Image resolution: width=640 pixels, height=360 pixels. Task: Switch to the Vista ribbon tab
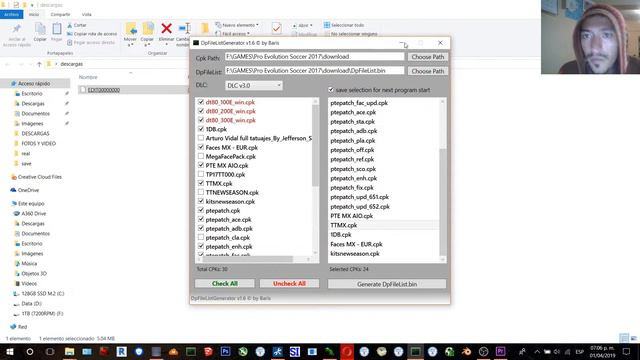[x=87, y=14]
